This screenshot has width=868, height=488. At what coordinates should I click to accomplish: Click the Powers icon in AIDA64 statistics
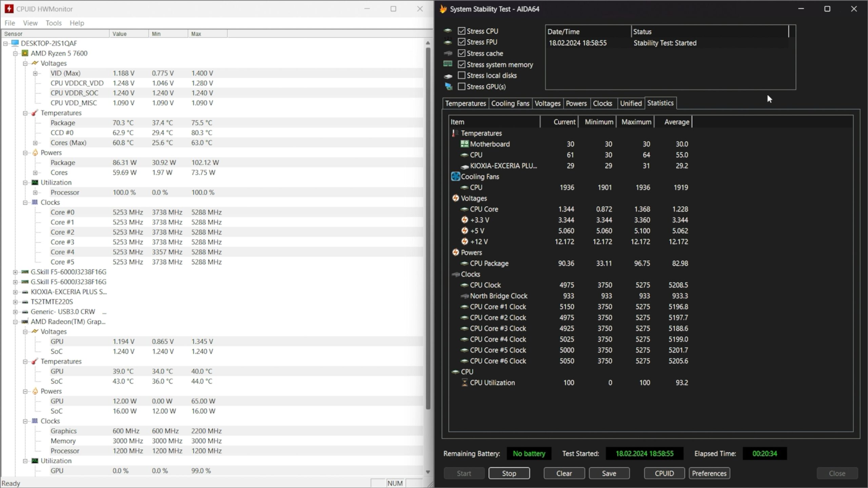point(455,252)
